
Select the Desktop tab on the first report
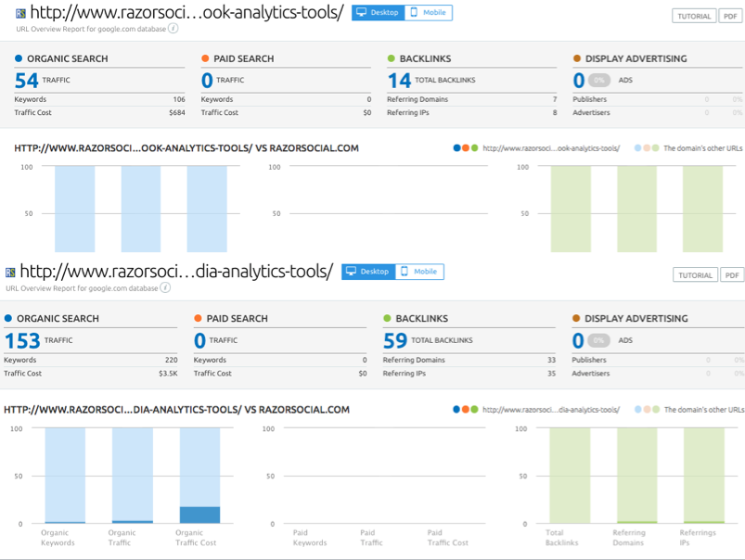coord(378,13)
